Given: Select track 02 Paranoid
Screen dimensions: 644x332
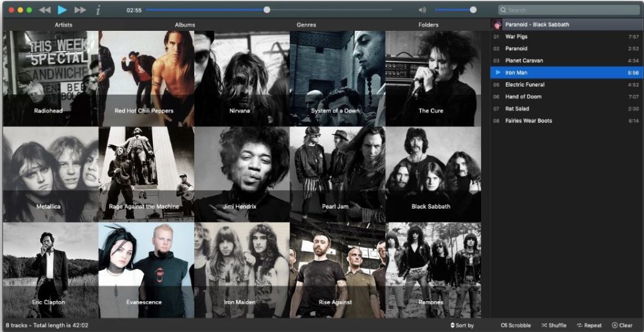Looking at the screenshot, I should (567, 48).
